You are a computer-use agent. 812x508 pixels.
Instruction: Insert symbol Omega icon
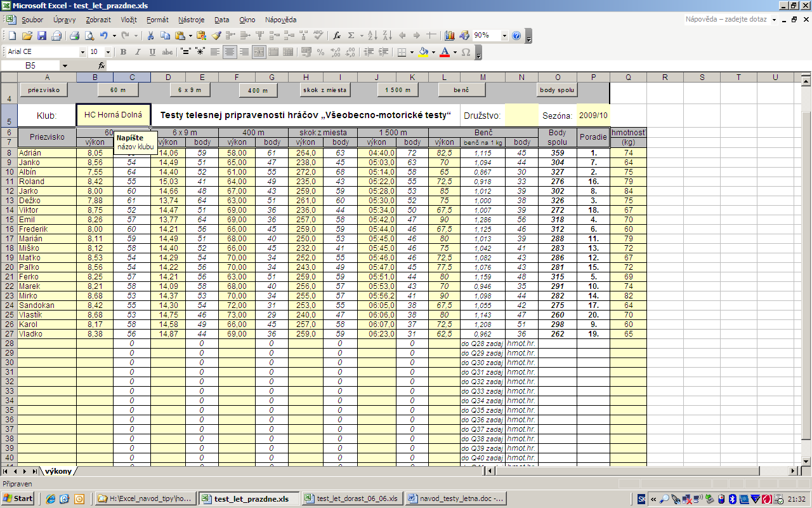466,52
